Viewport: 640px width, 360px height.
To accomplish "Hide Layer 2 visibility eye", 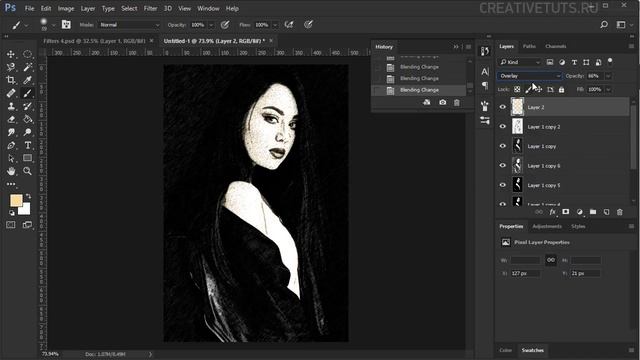I will click(x=502, y=107).
